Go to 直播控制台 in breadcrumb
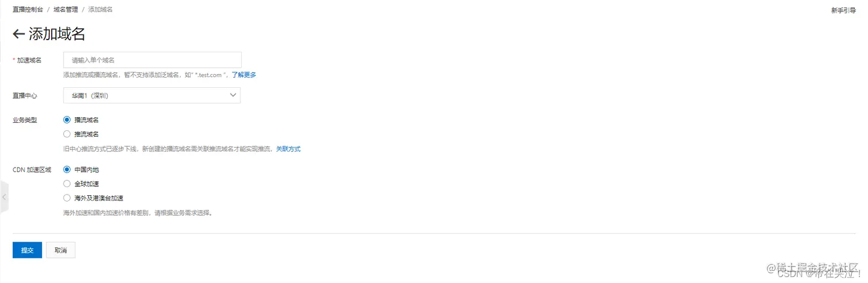This screenshot has height=283, width=868. 28,10
